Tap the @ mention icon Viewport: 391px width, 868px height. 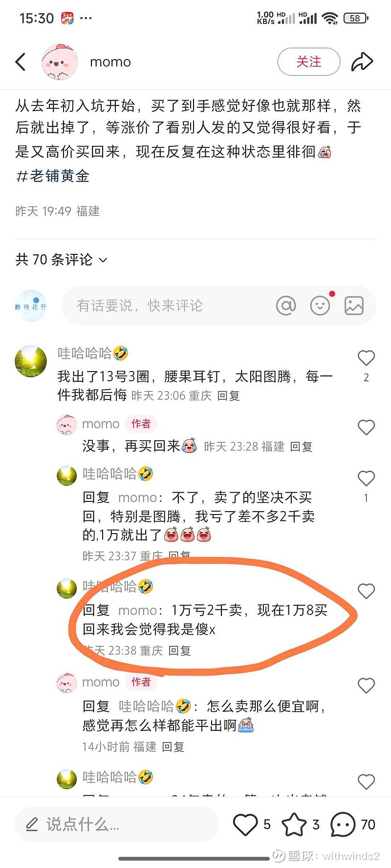(x=286, y=306)
